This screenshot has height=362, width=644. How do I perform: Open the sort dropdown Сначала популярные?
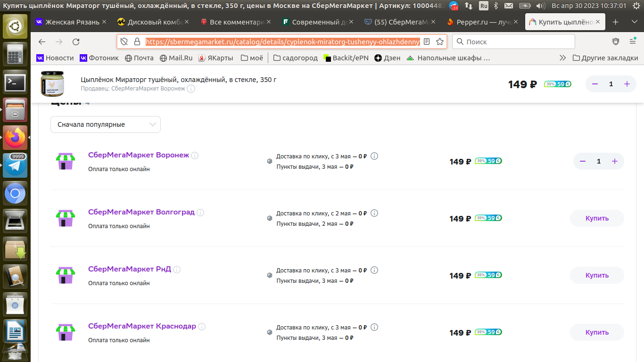pos(106,124)
